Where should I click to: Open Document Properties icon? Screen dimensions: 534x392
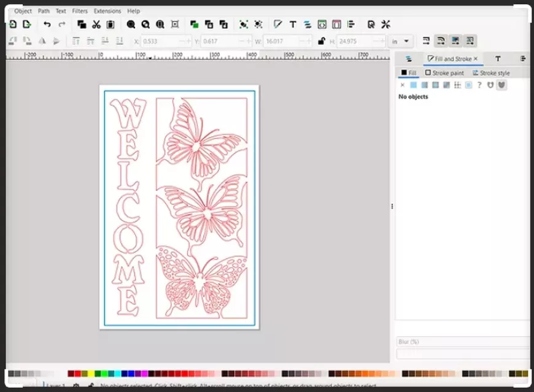[x=336, y=24]
